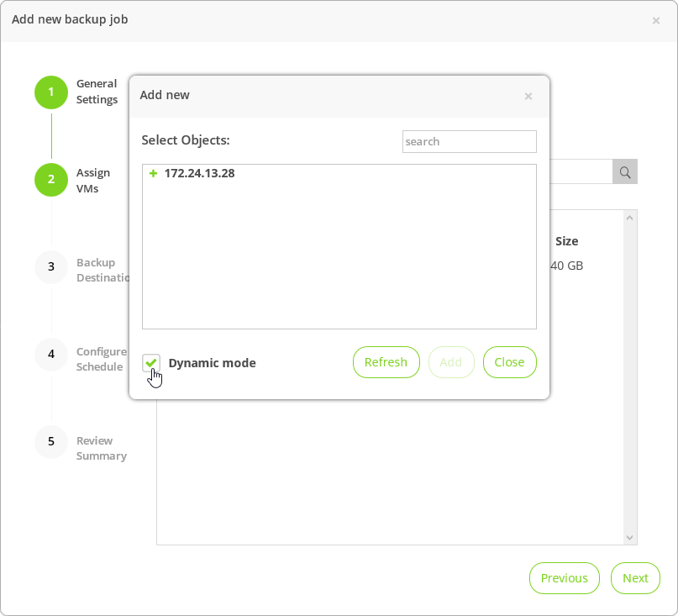This screenshot has height=616, width=678.
Task: Click the search objects input field
Action: (x=469, y=141)
